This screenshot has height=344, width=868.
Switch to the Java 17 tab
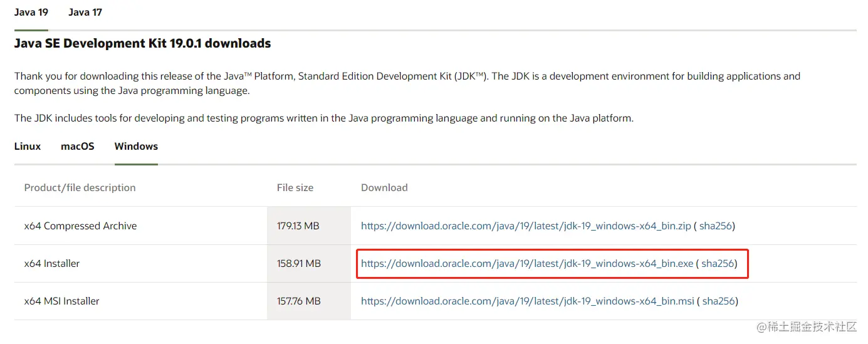[x=85, y=12]
